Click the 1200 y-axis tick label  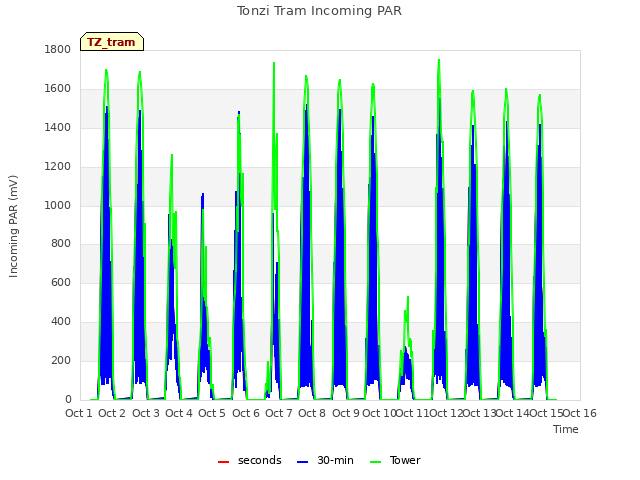58,167
